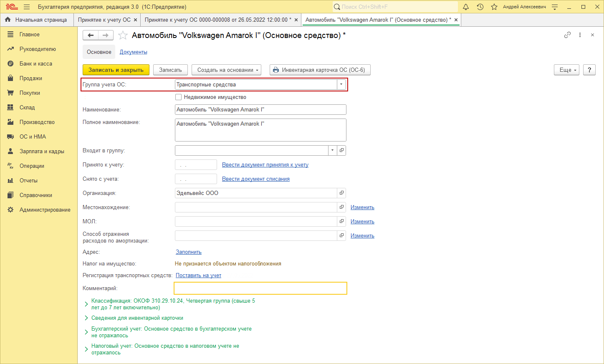Viewport: 604px width, 364px height.
Task: Click the notifications bell icon
Action: [466, 7]
